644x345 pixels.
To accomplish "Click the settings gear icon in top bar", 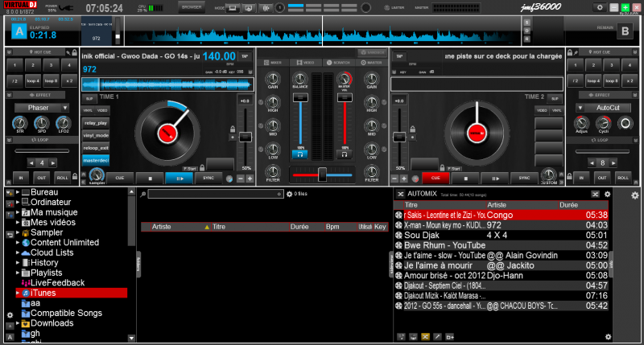I will [x=600, y=7].
